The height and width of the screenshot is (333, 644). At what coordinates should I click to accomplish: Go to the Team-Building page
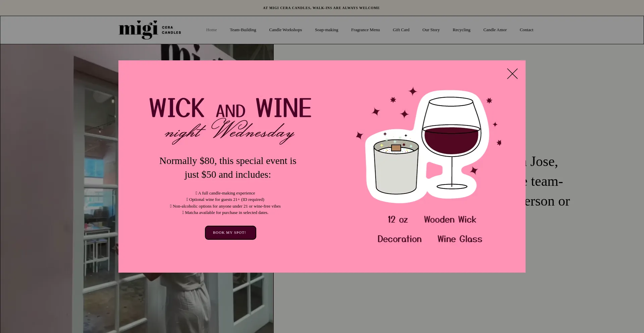click(x=243, y=30)
